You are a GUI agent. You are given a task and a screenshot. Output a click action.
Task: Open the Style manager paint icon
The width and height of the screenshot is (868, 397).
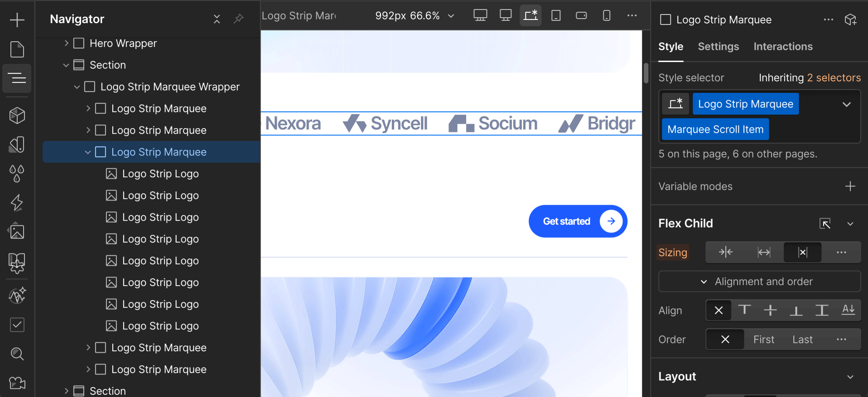(x=17, y=145)
